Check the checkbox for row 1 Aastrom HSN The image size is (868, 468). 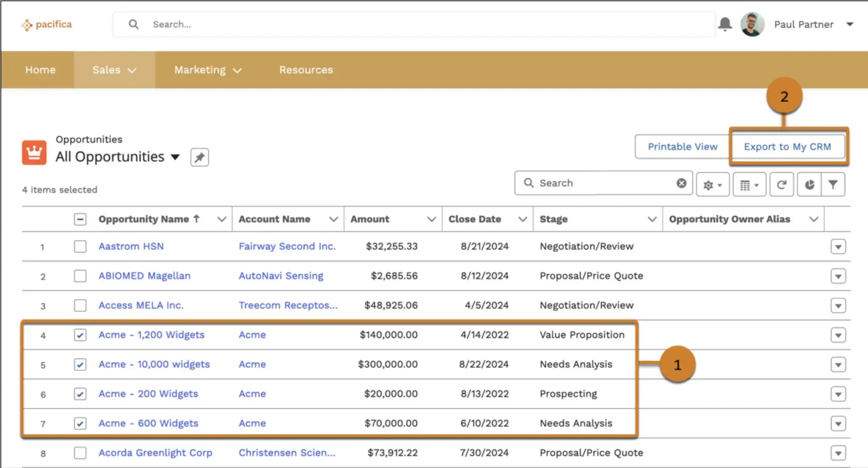(x=80, y=246)
